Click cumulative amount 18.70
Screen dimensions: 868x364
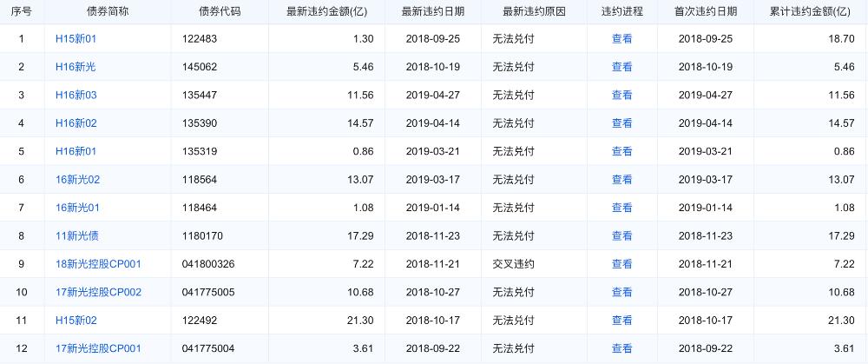pos(841,39)
